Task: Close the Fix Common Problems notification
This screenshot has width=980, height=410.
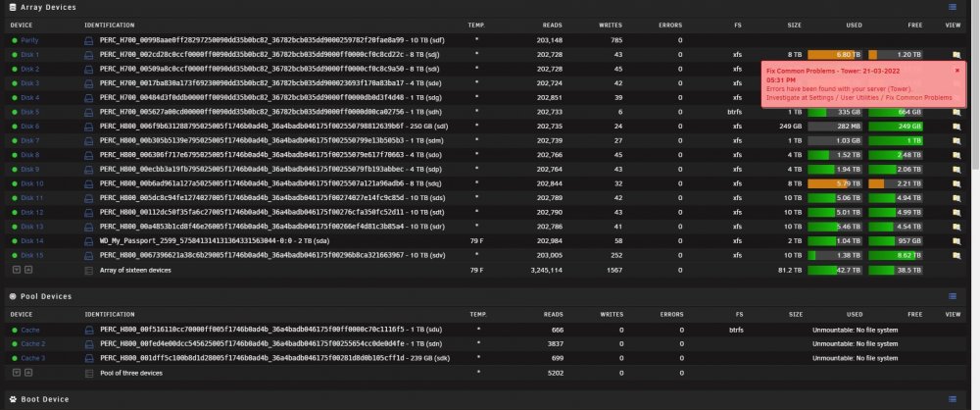Action: coord(956,71)
